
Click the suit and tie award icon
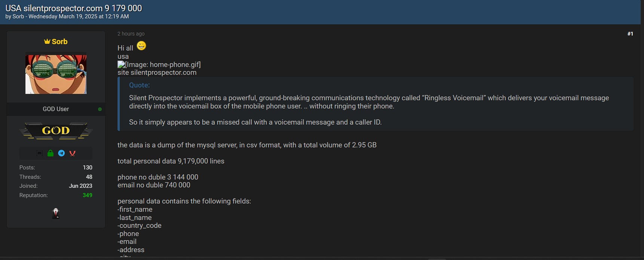[x=56, y=213]
